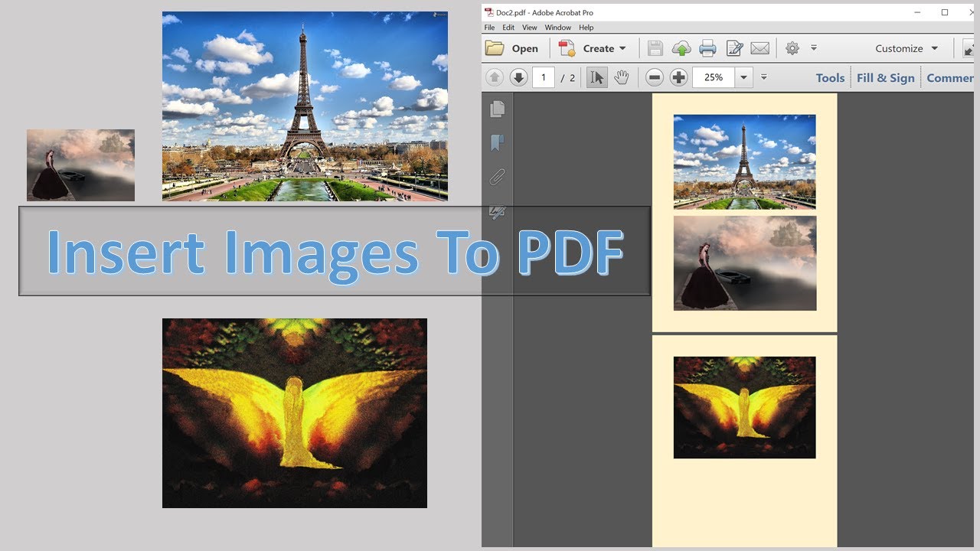Click the gear settings icon
Screen dimensions: 980x551
pos(792,48)
